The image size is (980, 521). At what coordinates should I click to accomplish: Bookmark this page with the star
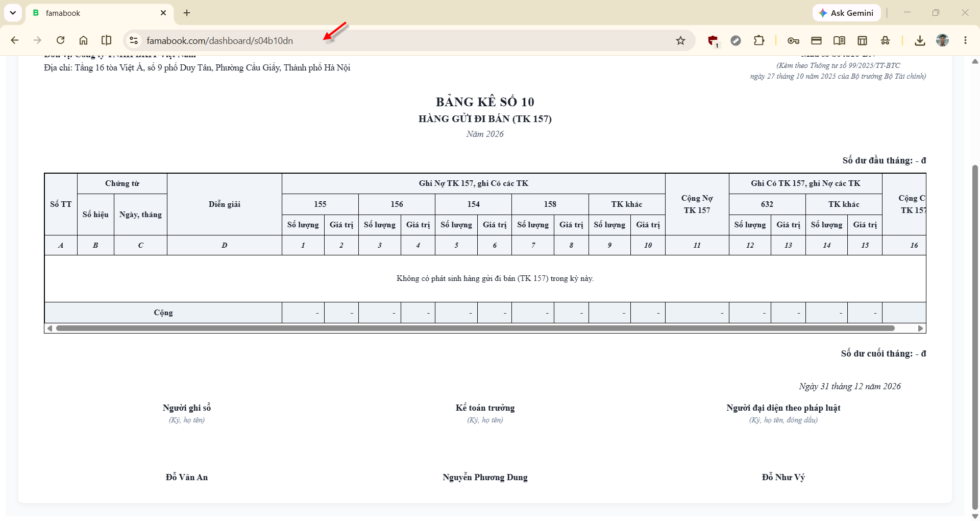(x=680, y=40)
